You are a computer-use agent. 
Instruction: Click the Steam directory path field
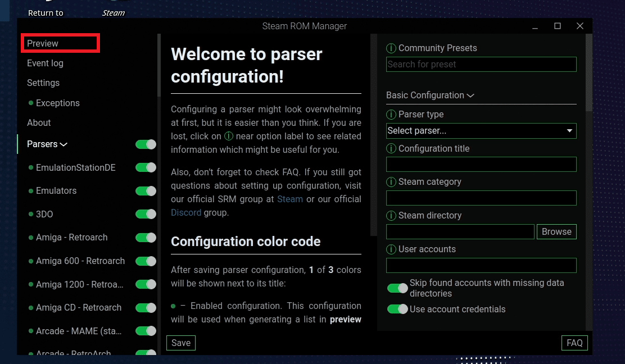pos(460,232)
